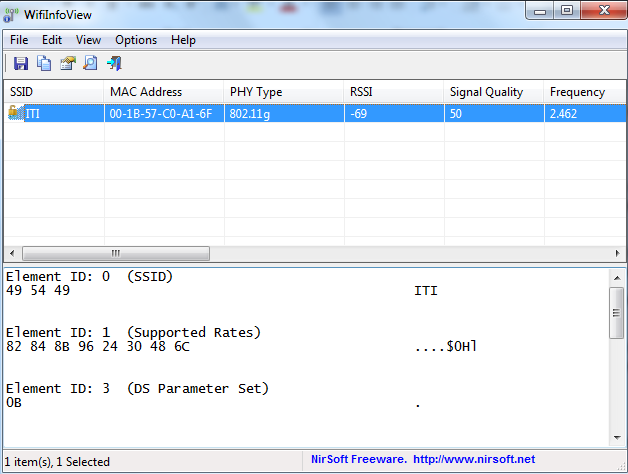Image resolution: width=628 pixels, height=474 pixels.
Task: Click the hex bytes '49 54 49'
Action: (38, 290)
